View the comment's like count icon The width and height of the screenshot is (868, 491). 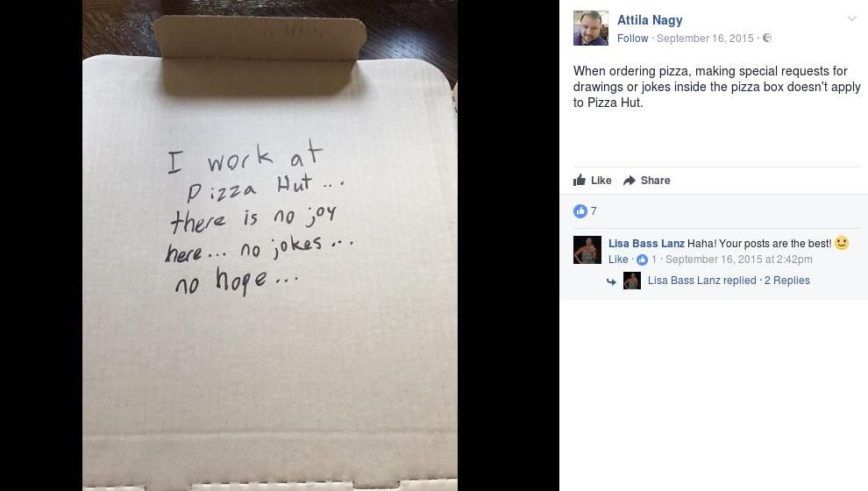click(642, 260)
